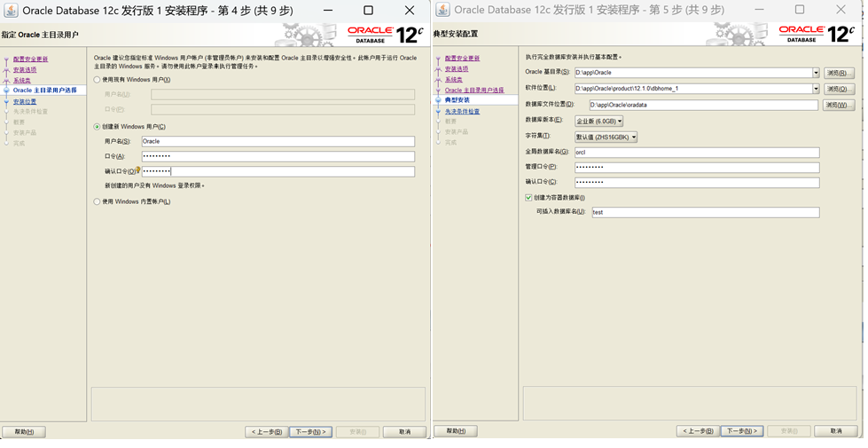
Task: Click 下一步(N) button in step 5 window
Action: pos(742,431)
